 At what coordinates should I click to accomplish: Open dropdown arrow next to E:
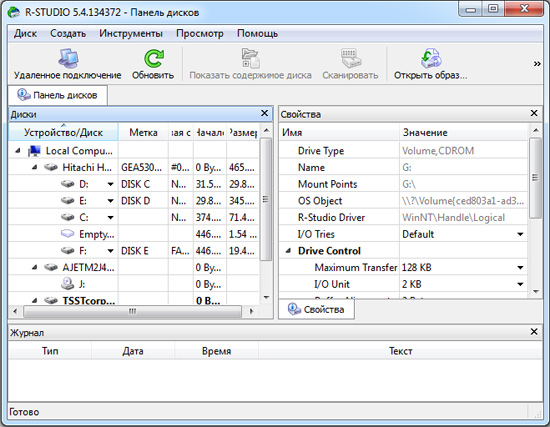click(x=110, y=201)
